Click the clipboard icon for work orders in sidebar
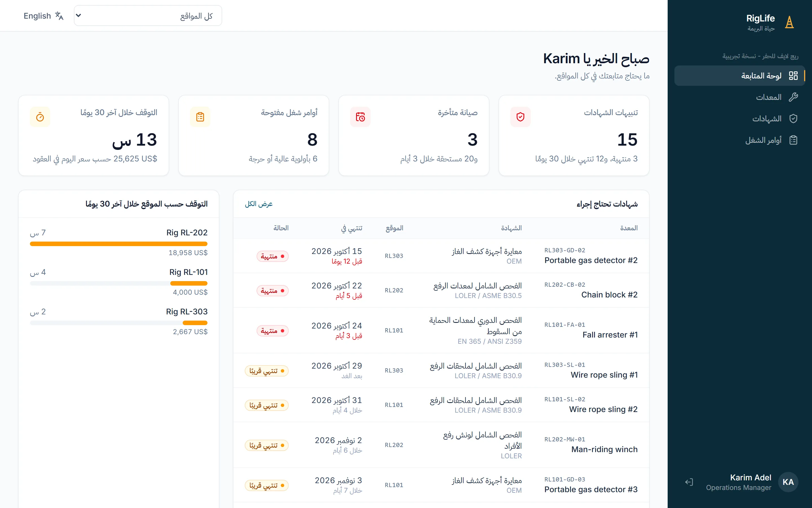812x508 pixels. pos(793,140)
